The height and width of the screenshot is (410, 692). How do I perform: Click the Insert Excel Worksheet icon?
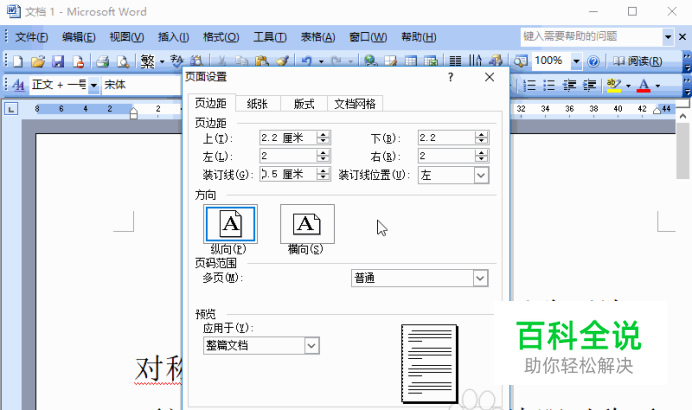tap(431, 61)
